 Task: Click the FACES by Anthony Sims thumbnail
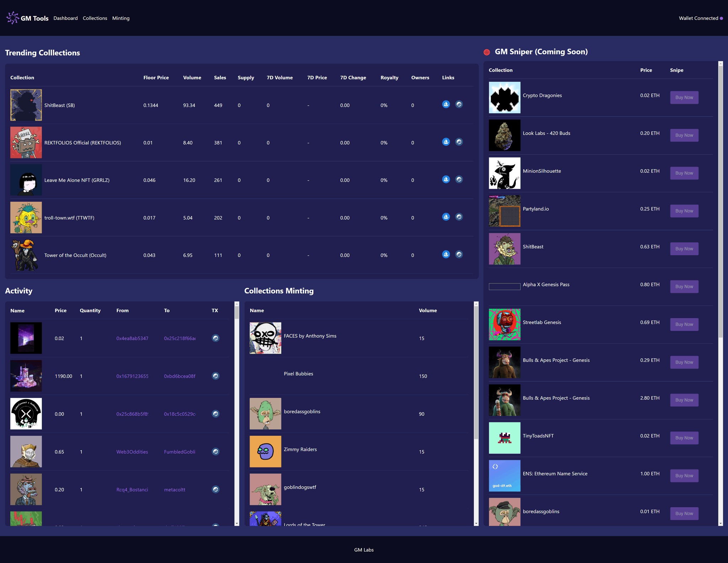point(265,338)
